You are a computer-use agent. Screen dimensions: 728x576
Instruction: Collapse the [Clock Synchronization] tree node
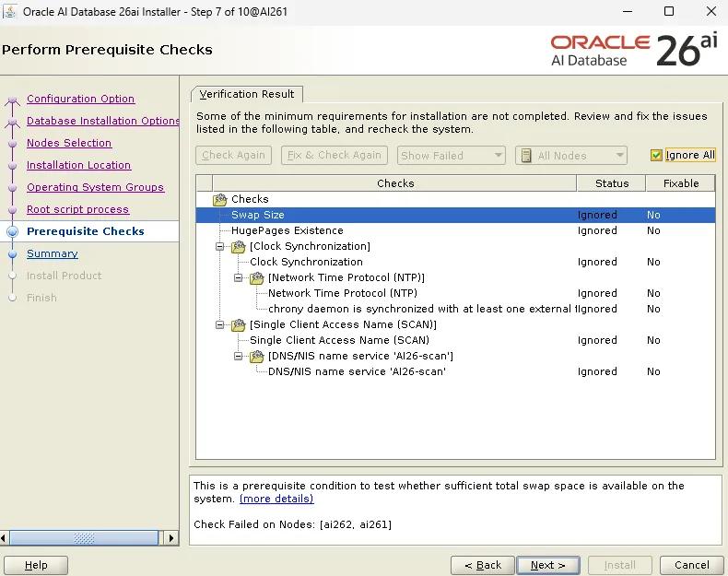[220, 246]
